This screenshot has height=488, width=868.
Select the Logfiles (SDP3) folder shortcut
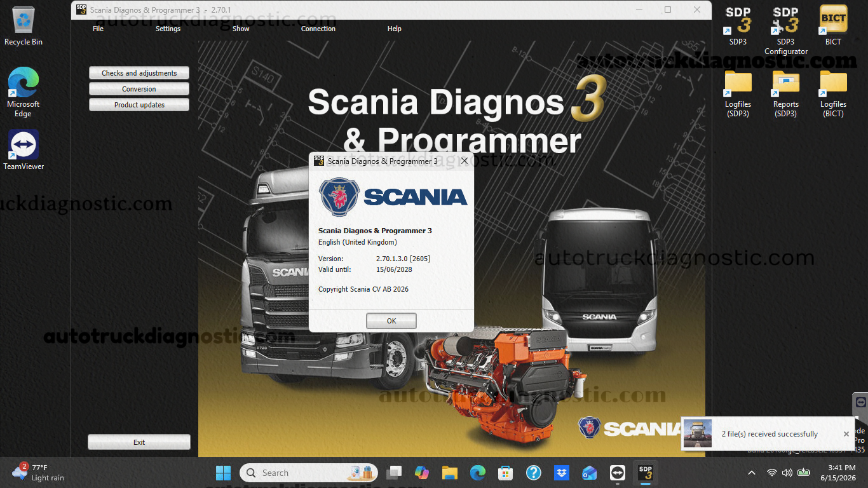(x=738, y=93)
